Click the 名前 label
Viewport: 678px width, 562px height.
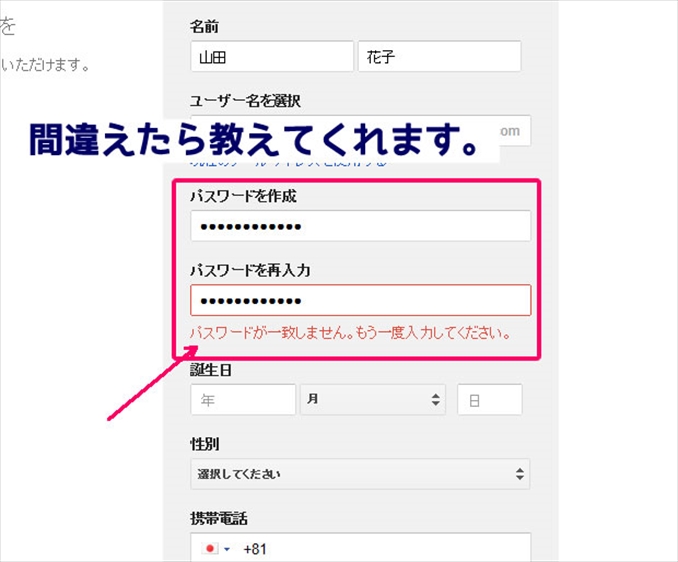coord(204,23)
